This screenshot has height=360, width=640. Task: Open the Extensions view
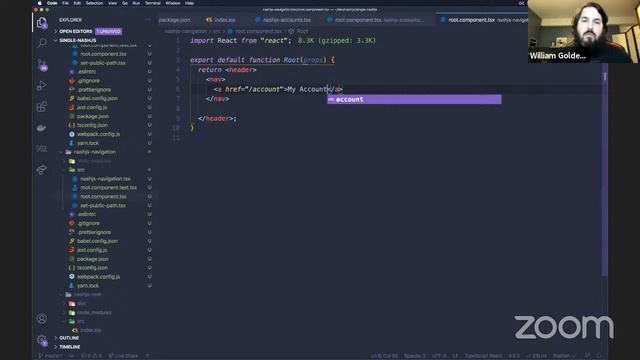[x=42, y=107]
